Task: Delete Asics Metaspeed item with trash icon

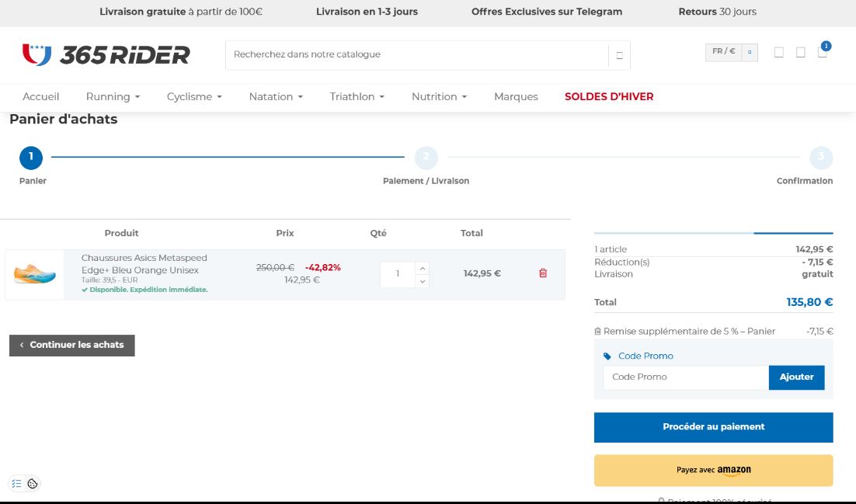Action: pyautogui.click(x=543, y=273)
